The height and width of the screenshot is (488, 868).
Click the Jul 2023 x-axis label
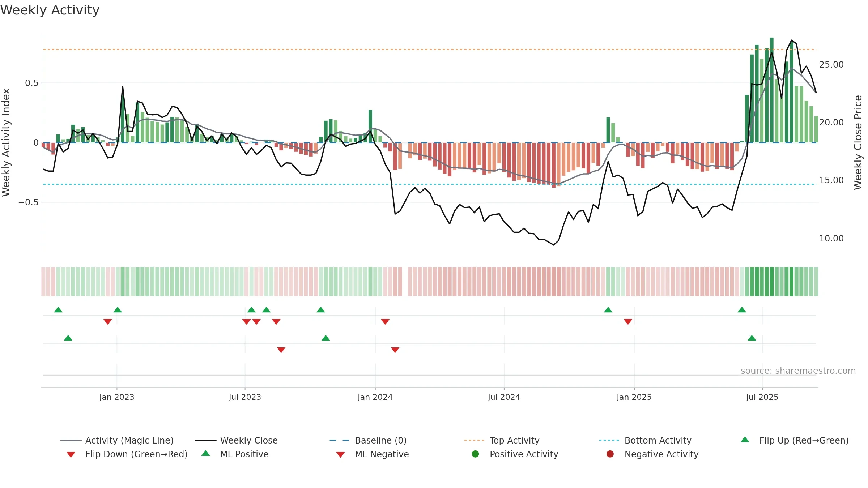point(245,397)
